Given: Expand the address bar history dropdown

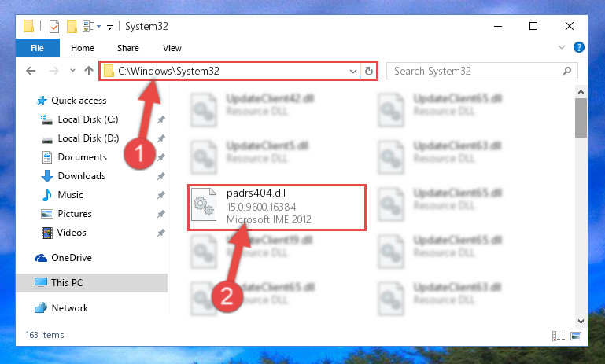Looking at the screenshot, I should (x=352, y=71).
